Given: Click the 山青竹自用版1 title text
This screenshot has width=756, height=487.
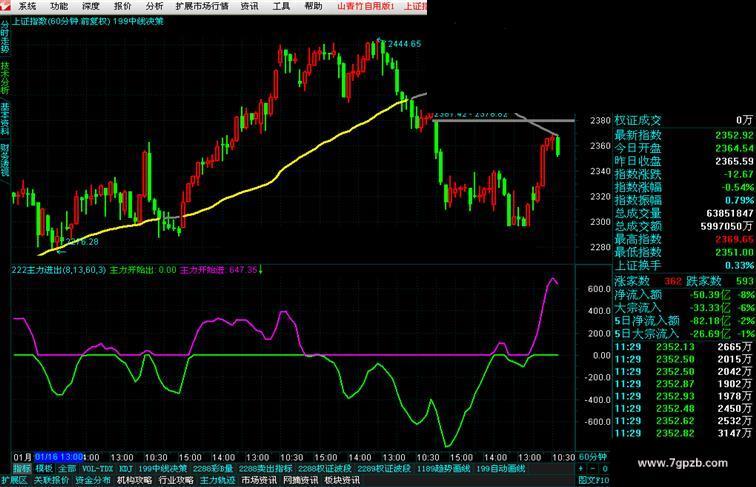Looking at the screenshot, I should (365, 6).
